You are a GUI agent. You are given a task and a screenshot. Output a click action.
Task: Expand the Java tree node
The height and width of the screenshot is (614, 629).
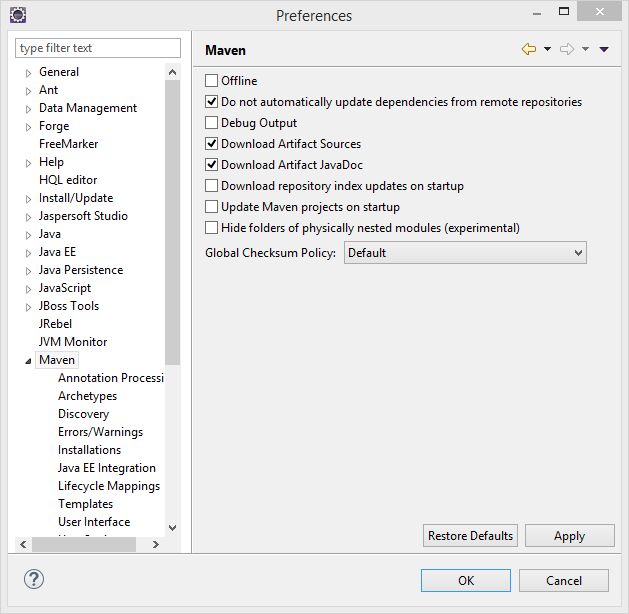click(x=28, y=235)
